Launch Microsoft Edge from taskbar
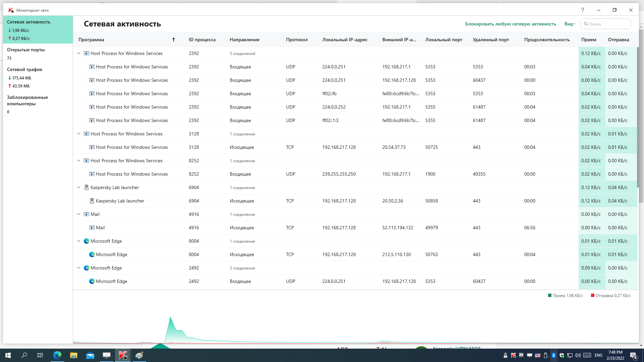The height and width of the screenshot is (362, 644). tap(57, 355)
